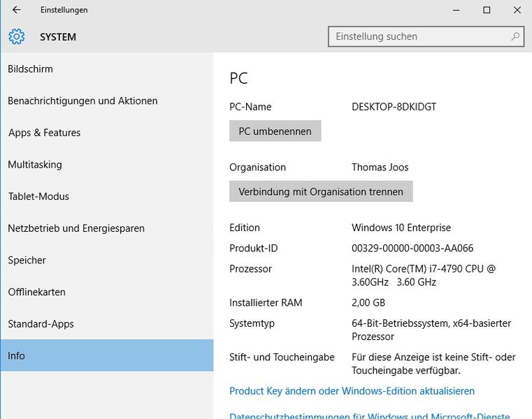Open the Tablet-Modus section
This screenshot has height=419, width=532.
click(x=38, y=196)
